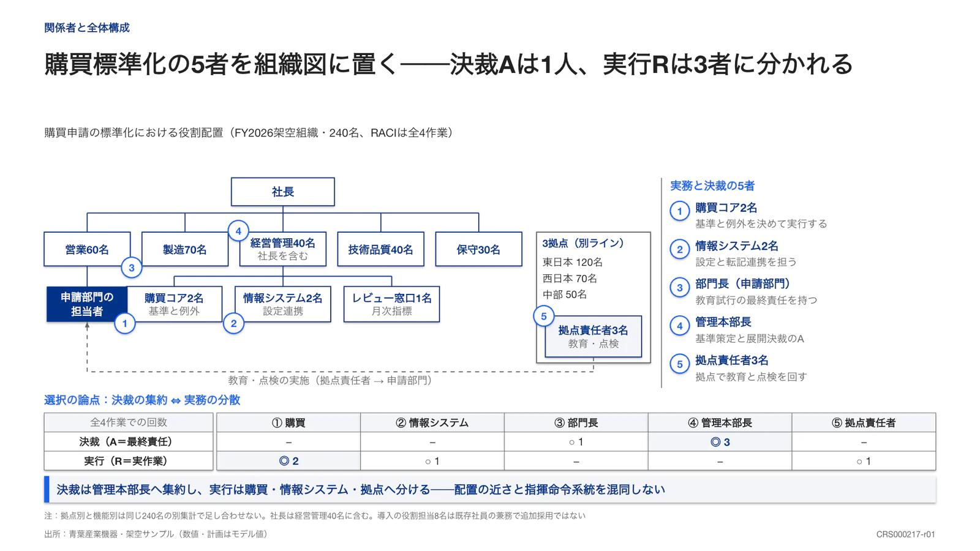Image resolution: width=980 pixels, height=551 pixels.
Task: Click the org chart box 購買コア2名 基準と例外
Action: tap(174, 304)
